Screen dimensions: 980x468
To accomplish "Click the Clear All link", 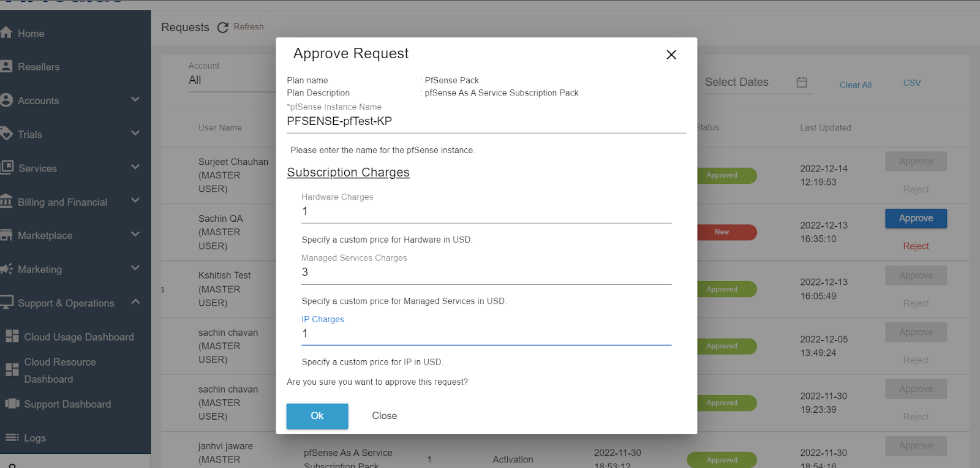I will point(855,85).
